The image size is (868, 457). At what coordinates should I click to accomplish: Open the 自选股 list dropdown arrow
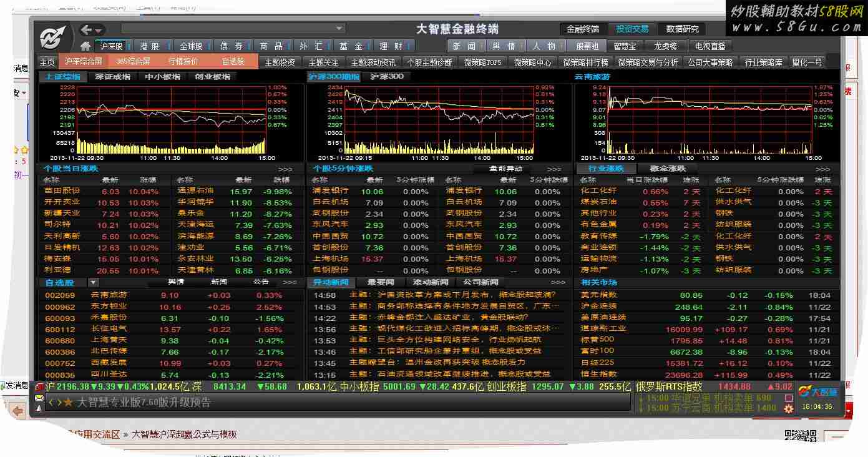(94, 283)
